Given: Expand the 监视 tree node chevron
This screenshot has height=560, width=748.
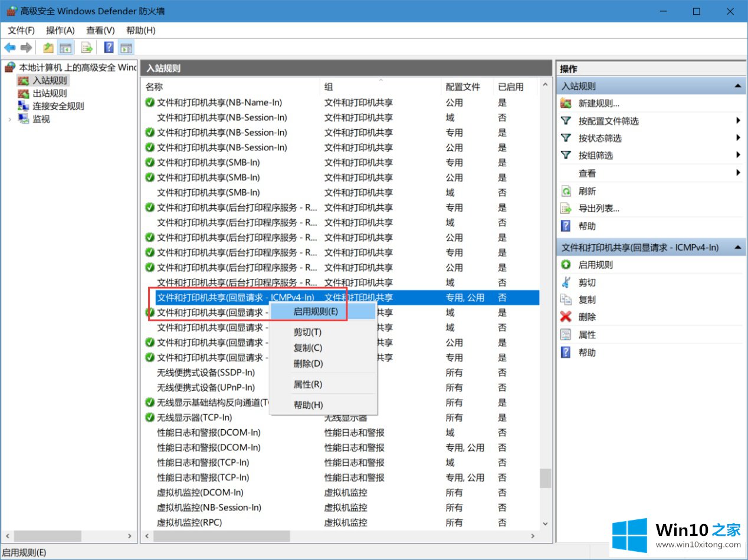Looking at the screenshot, I should (9, 119).
